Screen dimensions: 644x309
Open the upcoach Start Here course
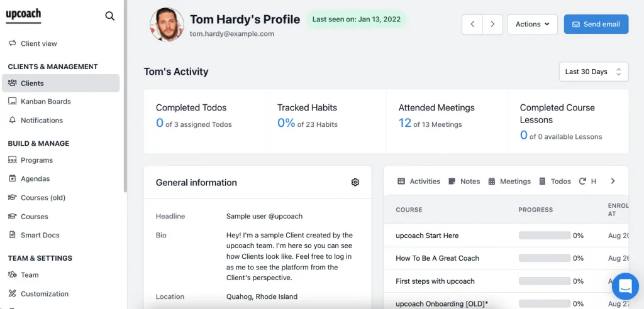click(x=427, y=236)
